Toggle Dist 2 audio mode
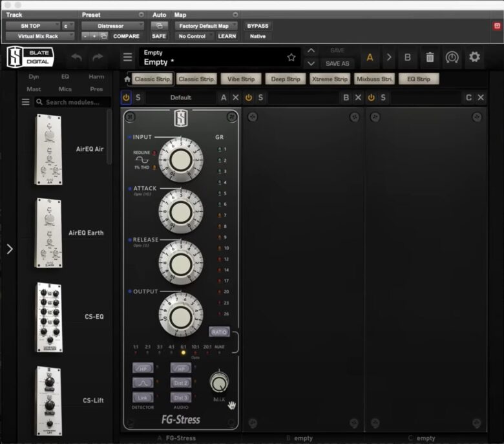Image resolution: width=504 pixels, height=444 pixels. [x=181, y=383]
